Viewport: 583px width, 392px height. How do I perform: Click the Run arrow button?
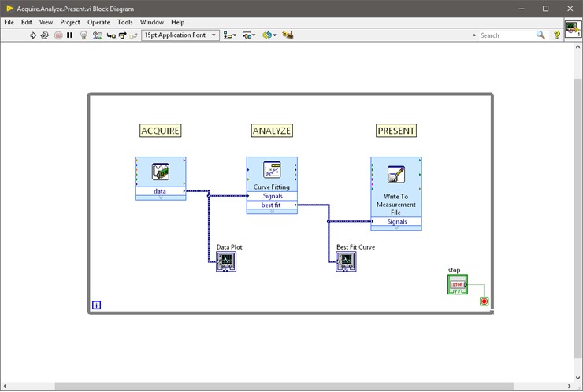pyautogui.click(x=33, y=35)
